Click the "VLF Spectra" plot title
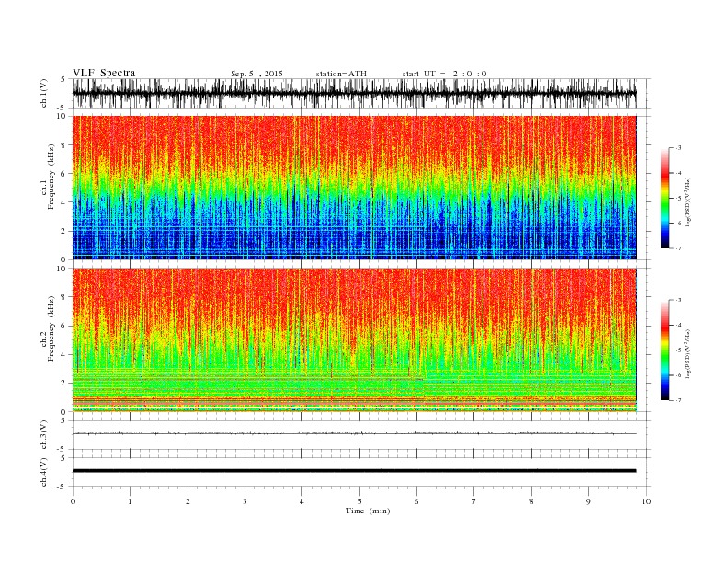This screenshot has height=563, width=728. pos(104,73)
